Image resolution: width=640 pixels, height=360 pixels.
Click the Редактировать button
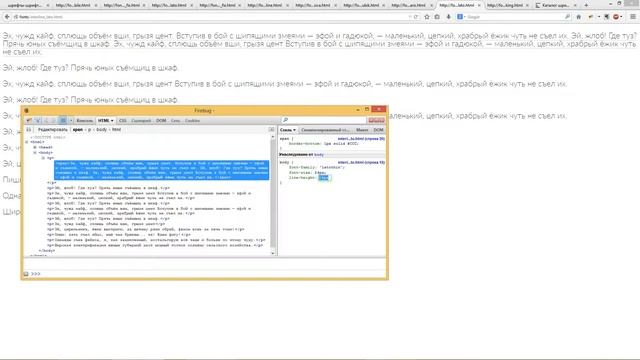(53, 130)
